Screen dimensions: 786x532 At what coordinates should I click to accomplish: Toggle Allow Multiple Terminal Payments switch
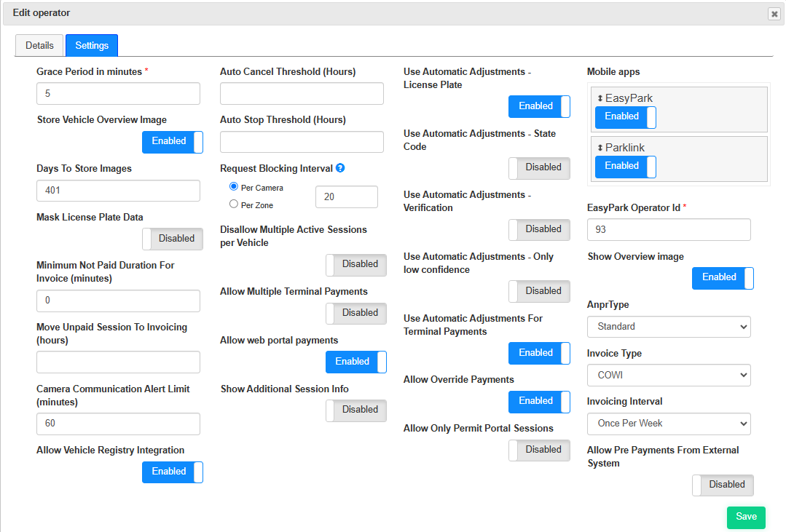(x=356, y=314)
